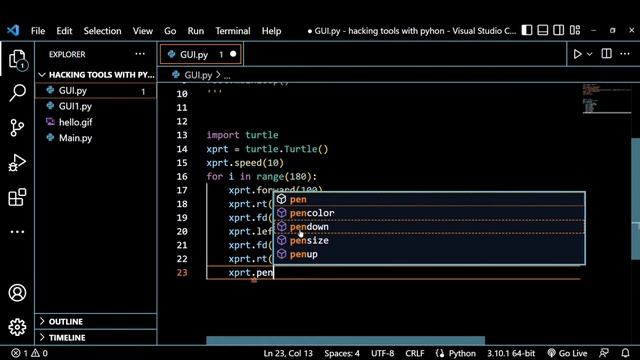Image resolution: width=640 pixels, height=360 pixels.
Task: Expand the TIMELINE section
Action: (x=97, y=338)
